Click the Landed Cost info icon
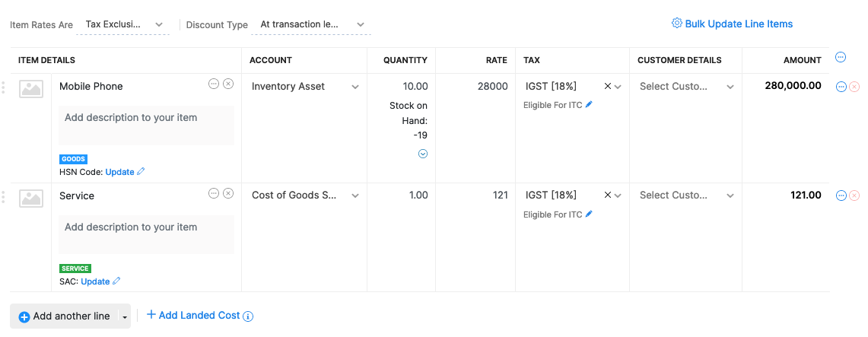This screenshot has height=337, width=868. [x=248, y=316]
